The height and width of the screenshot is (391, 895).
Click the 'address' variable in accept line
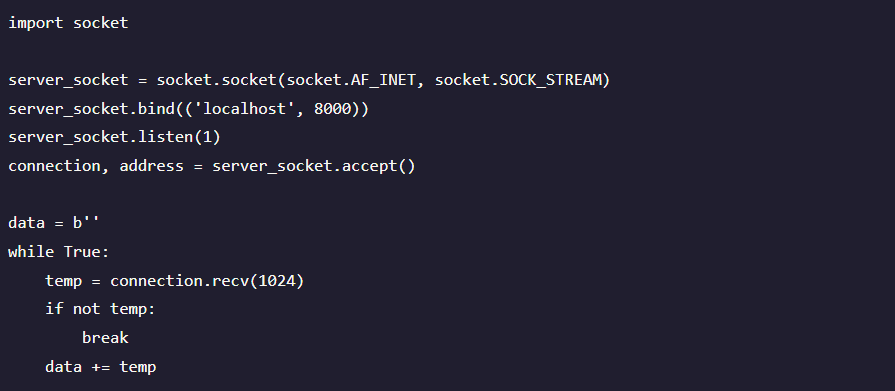(x=152, y=166)
